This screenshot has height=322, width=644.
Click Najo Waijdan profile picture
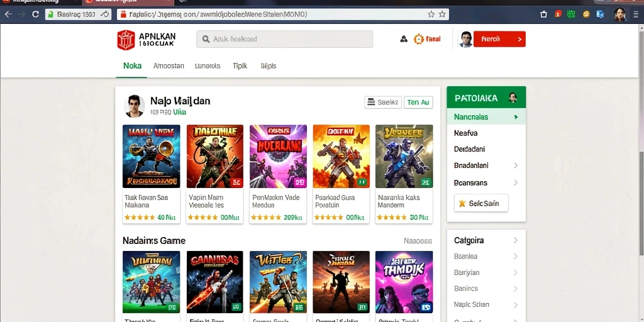[135, 106]
